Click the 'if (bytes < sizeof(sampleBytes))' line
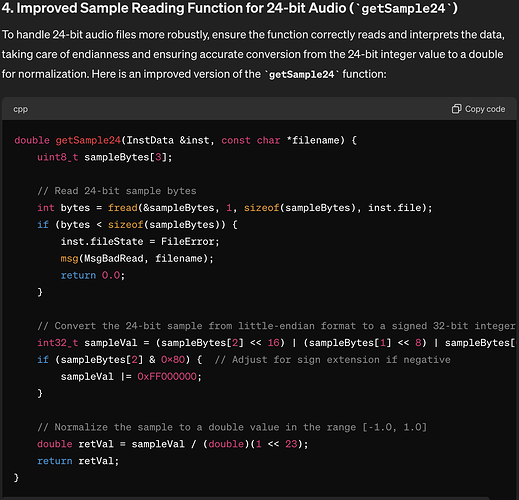Screen dimensions: 519x500 [x=137, y=225]
